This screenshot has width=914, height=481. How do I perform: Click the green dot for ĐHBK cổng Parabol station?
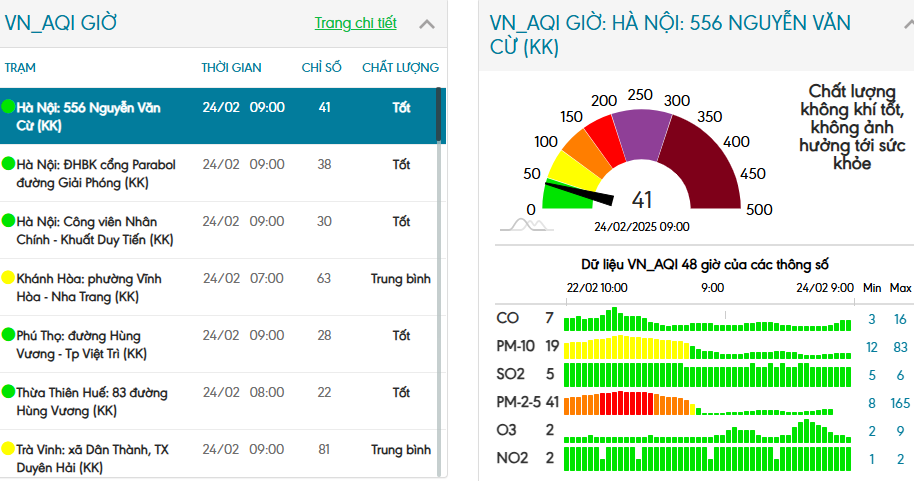pos(8,164)
